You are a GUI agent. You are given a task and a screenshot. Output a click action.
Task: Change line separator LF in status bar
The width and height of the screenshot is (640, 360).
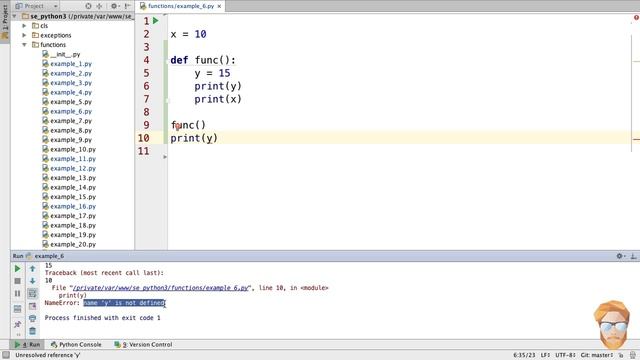(x=545, y=355)
